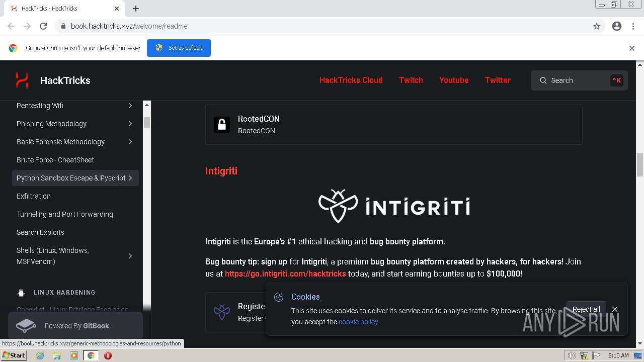The image size is (644, 362).
Task: Expand Phishing Methodology section
Action: (x=130, y=124)
